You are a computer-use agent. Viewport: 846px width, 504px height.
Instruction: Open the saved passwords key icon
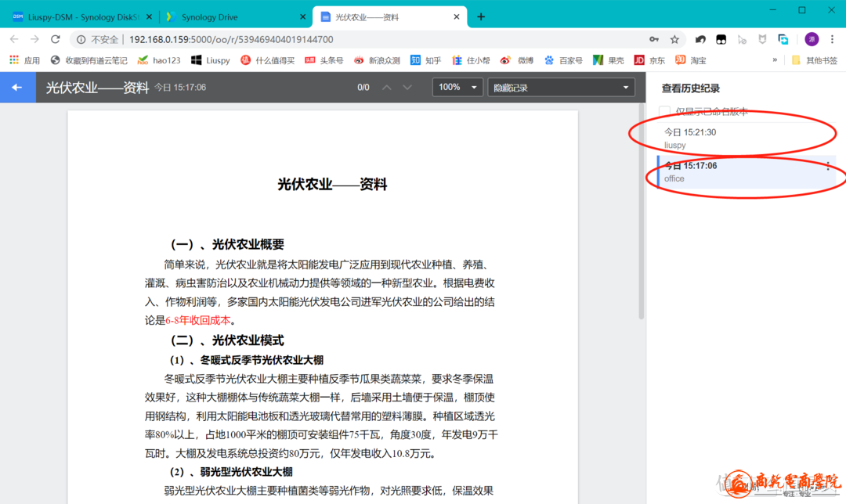(x=653, y=39)
